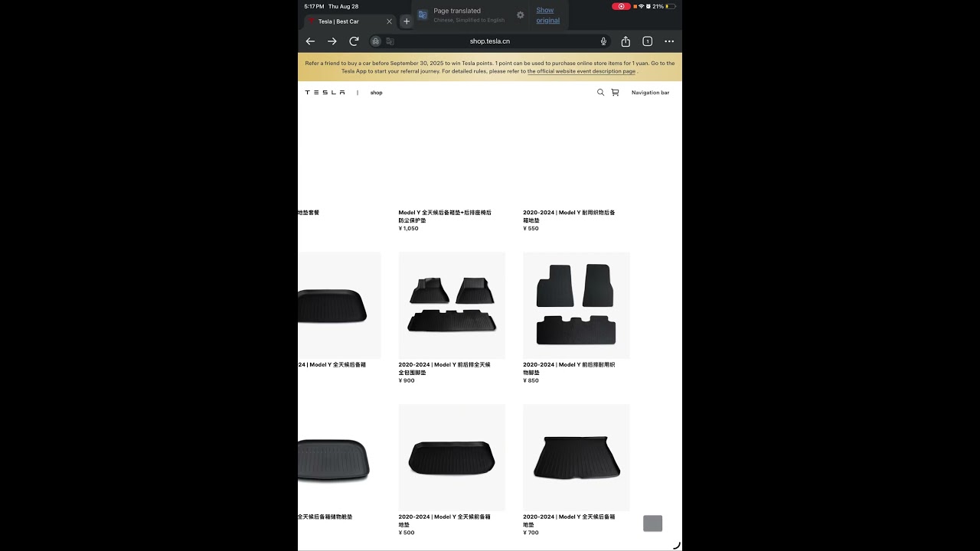The width and height of the screenshot is (980, 551).
Task: Open the Navigation bar menu
Action: click(x=650, y=93)
